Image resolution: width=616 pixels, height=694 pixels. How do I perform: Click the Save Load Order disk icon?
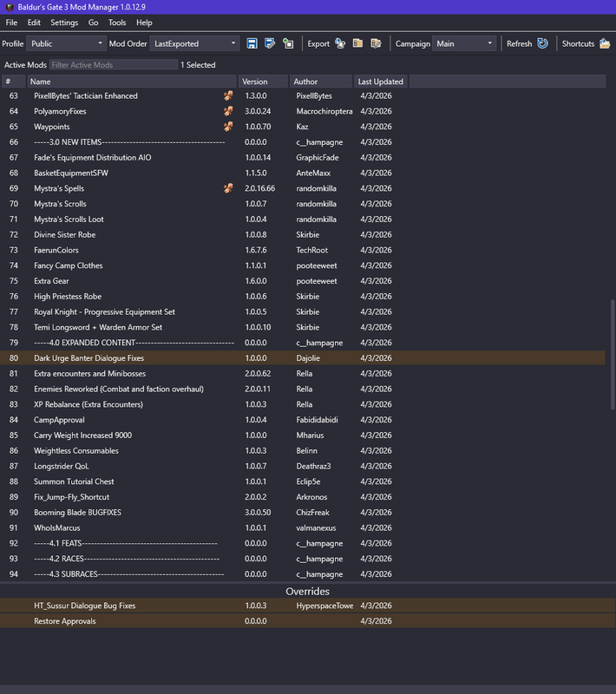[x=252, y=43]
